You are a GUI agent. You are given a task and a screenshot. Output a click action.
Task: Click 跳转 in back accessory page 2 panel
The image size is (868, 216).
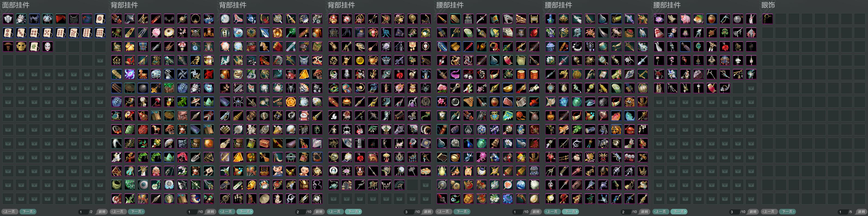click(x=319, y=212)
